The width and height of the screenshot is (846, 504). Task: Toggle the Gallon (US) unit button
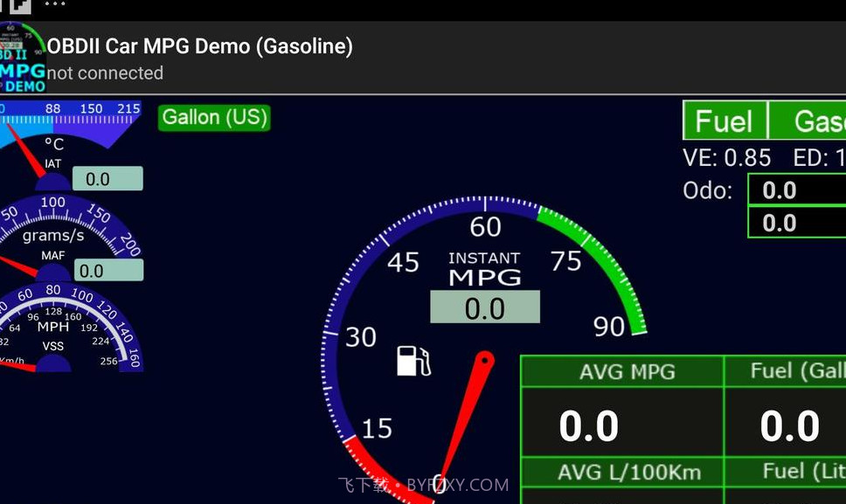[214, 117]
